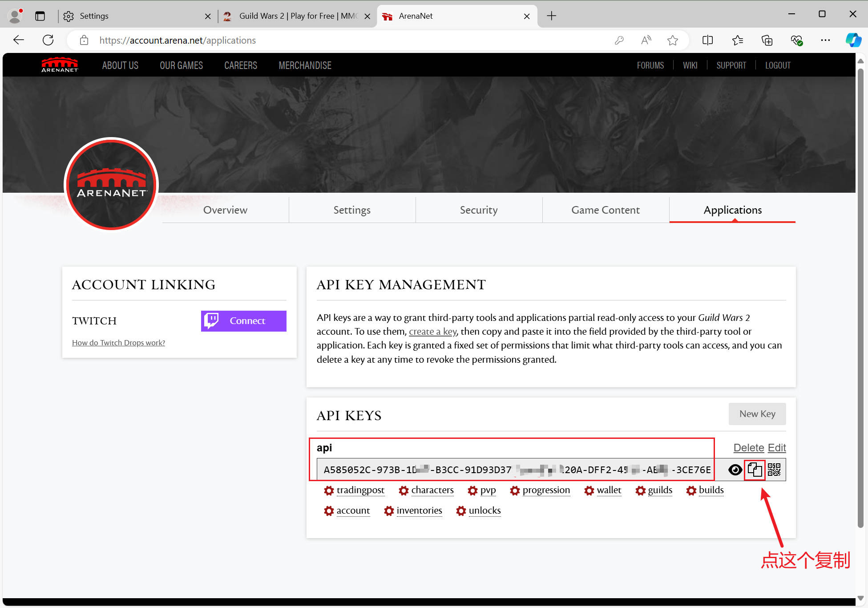Go to the SUPPORT link
The width and height of the screenshot is (868, 608).
(x=731, y=65)
